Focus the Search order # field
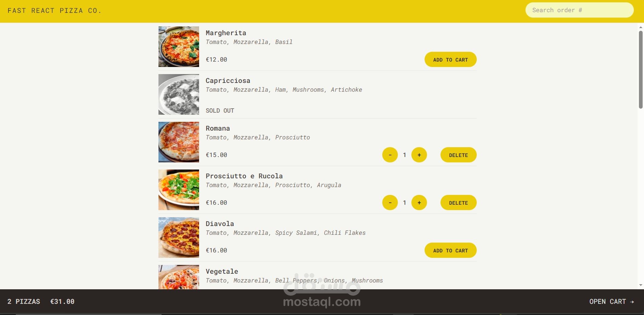The image size is (644, 315). point(580,10)
